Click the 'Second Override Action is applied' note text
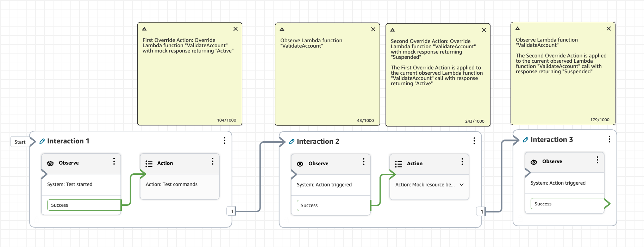This screenshot has width=644, height=247. (561, 63)
